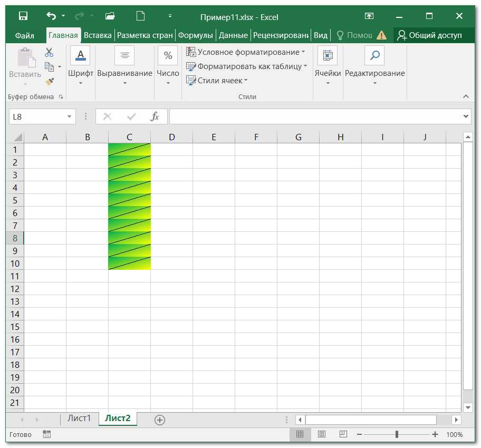Click the Undo arrow icon
The width and height of the screenshot is (481, 448).
click(x=51, y=16)
